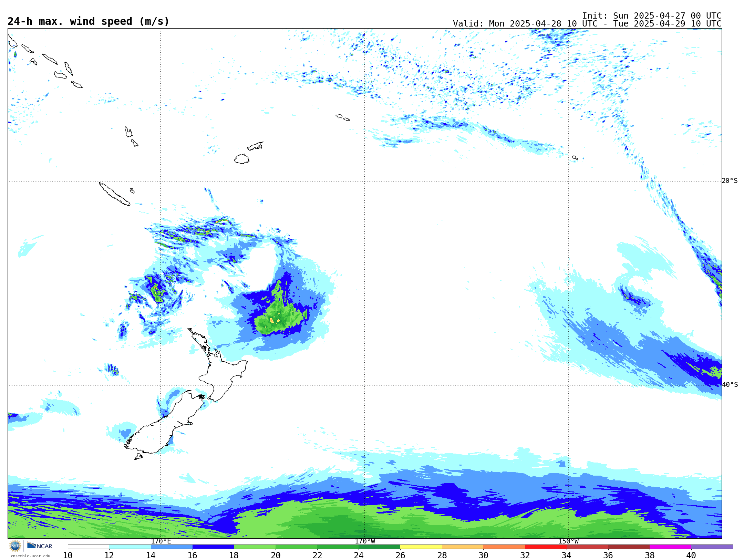Image resolution: width=744 pixels, height=560 pixels.
Task: Click the New Caledonia island outline
Action: pyautogui.click(x=114, y=194)
